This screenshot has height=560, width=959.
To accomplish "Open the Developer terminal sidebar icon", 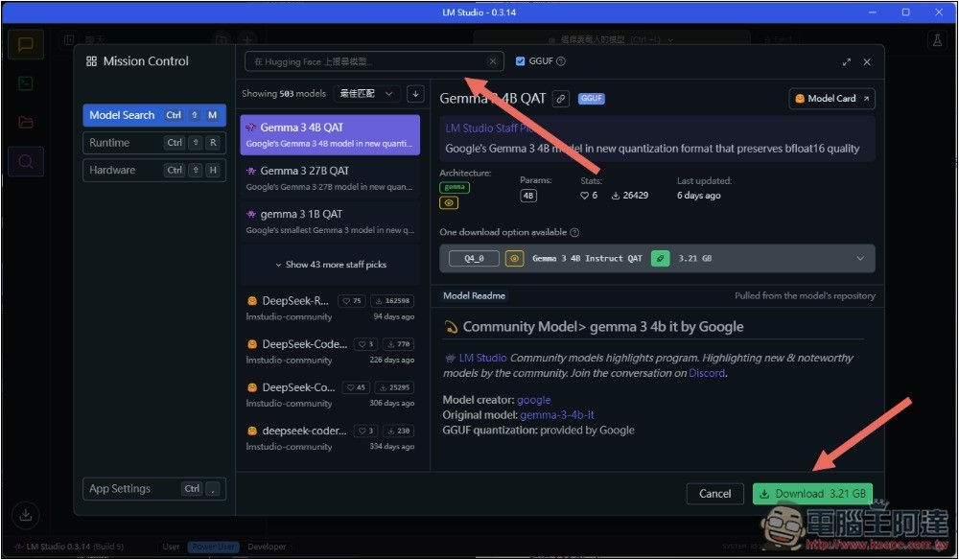I will [x=26, y=83].
